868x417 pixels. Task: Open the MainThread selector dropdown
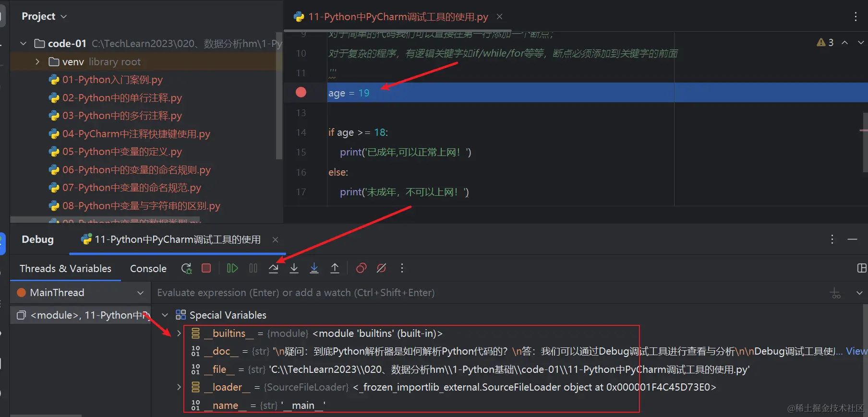80,293
